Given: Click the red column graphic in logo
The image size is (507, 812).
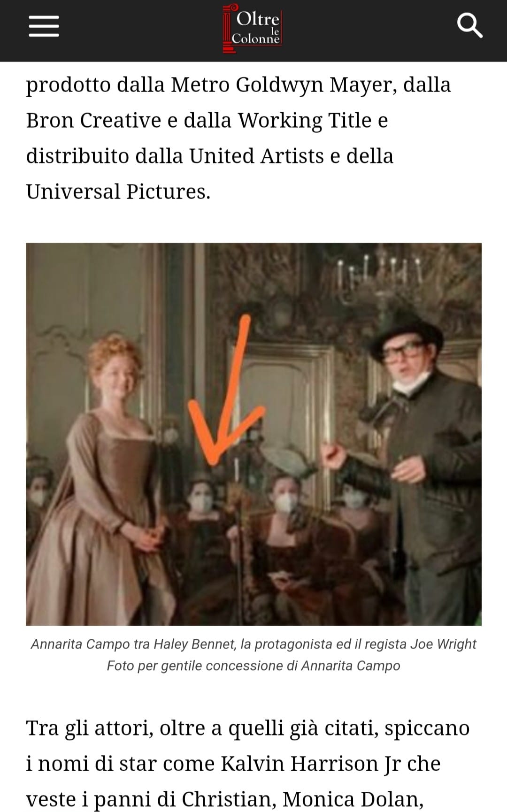Looking at the screenshot, I should pos(229,27).
